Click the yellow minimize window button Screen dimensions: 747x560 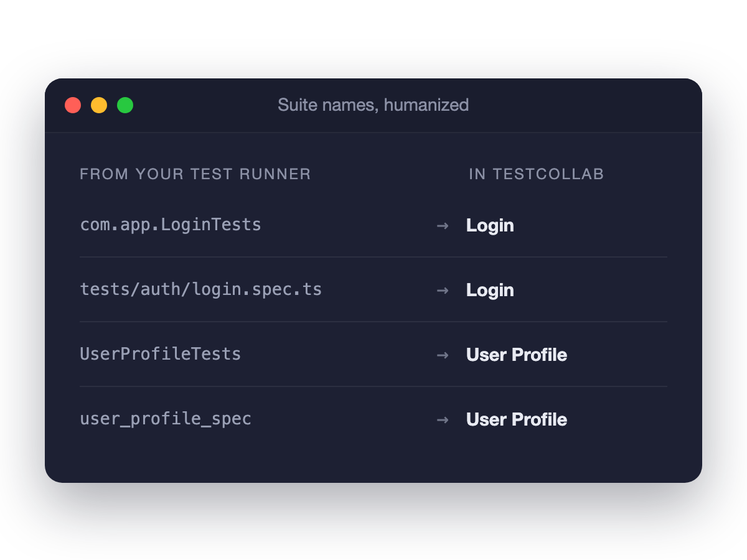click(99, 105)
